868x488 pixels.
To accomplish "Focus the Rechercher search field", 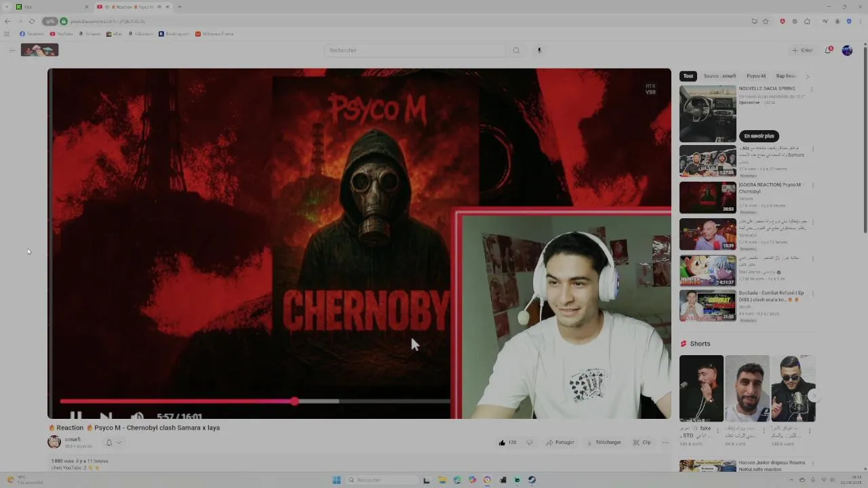I will pyautogui.click(x=416, y=50).
